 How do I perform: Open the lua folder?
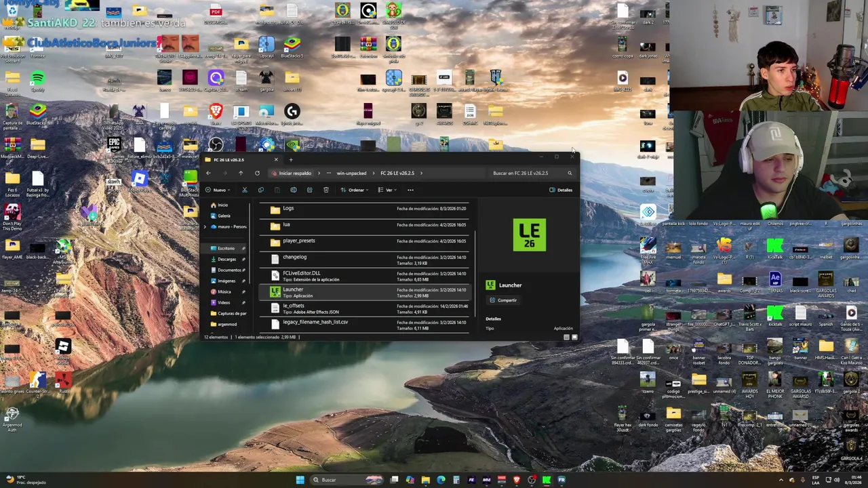(363, 227)
